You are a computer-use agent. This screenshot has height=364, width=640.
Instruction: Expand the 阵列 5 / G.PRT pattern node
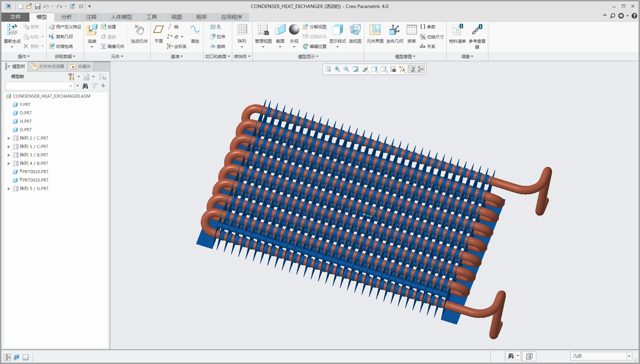[x=9, y=189]
